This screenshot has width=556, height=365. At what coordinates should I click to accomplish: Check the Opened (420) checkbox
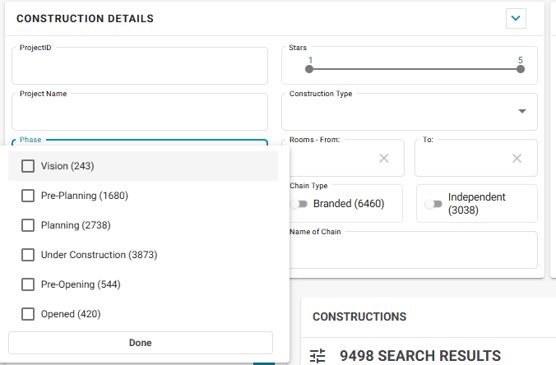pos(28,314)
